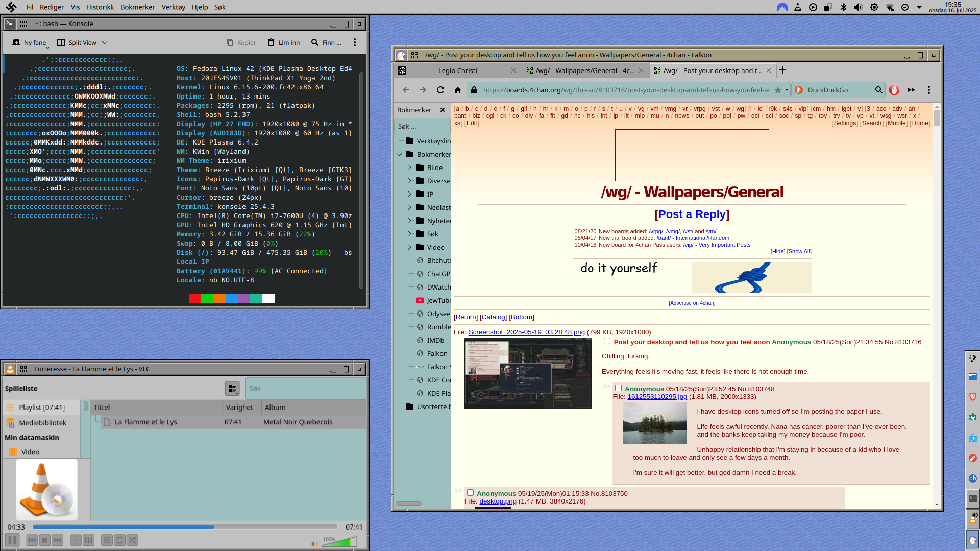The height and width of the screenshot is (551, 980).
Task: Select Mediebibliotek in VLC sidebar
Action: coord(42,423)
